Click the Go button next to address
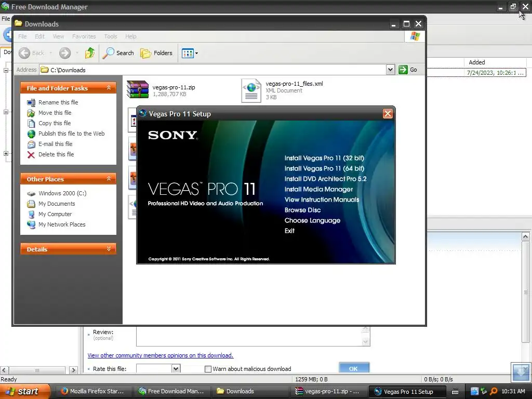This screenshot has width=532, height=399. 408,70
